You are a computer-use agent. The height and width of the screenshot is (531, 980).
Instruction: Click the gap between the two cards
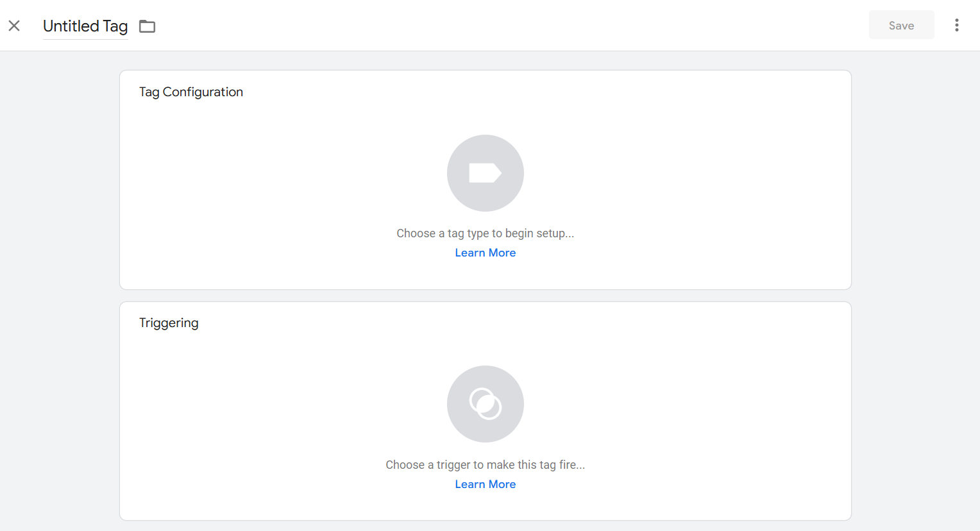(485, 296)
